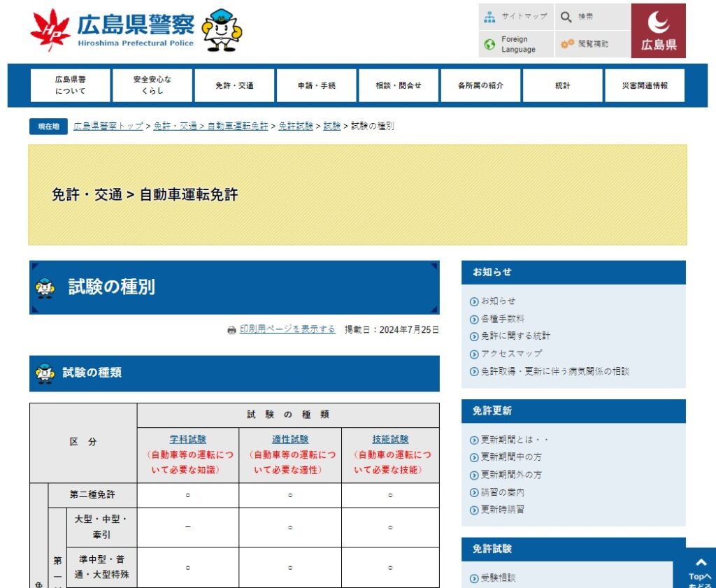
Task: Click 更新時講習 in the 免許更新 section
Action: pos(502,510)
